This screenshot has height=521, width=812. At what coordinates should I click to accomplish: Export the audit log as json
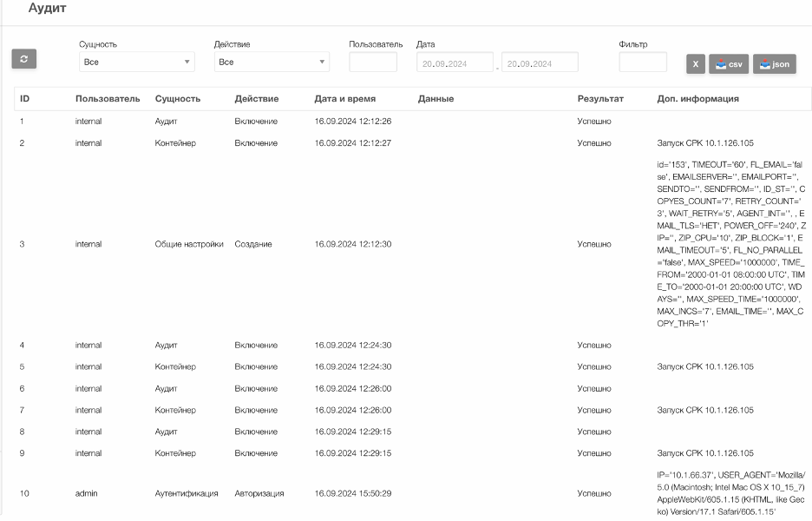coord(774,64)
